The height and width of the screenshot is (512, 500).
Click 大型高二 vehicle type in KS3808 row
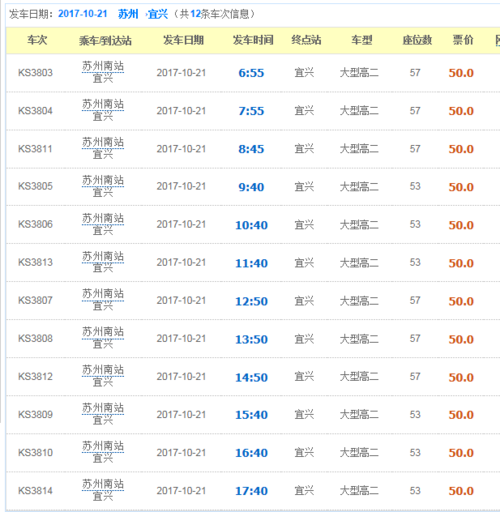point(359,339)
